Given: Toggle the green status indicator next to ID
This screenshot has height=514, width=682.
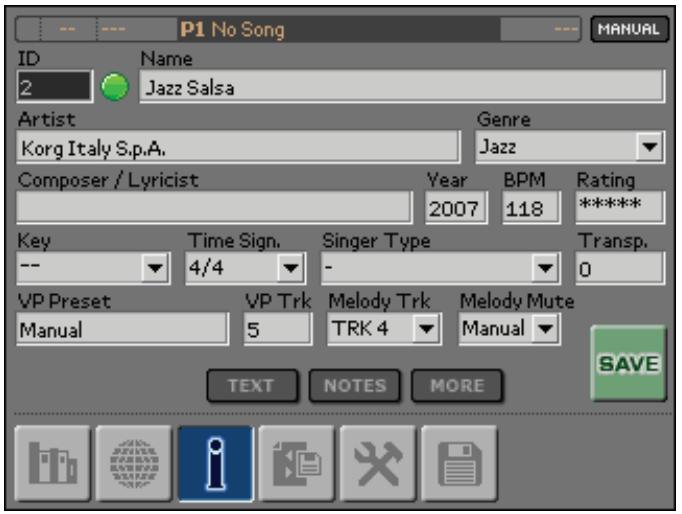Looking at the screenshot, I should coord(115,87).
